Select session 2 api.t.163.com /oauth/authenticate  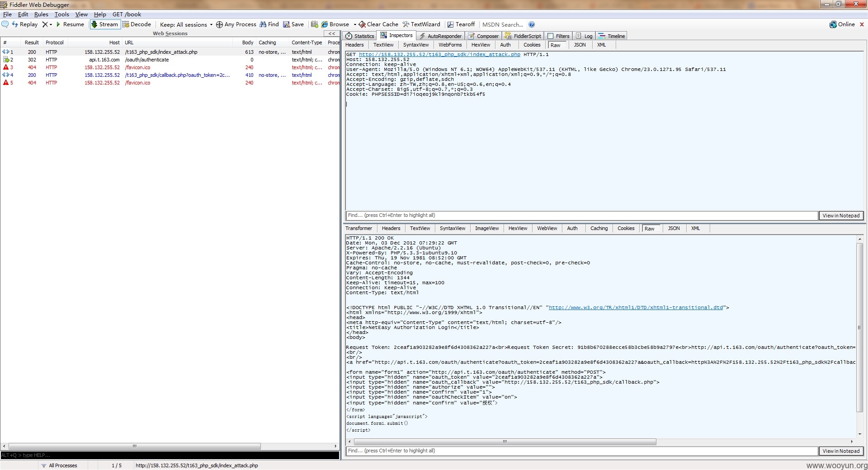170,60
